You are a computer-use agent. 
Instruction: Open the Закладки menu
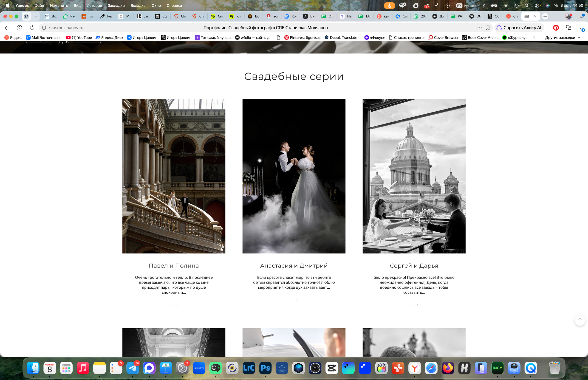[x=116, y=6]
